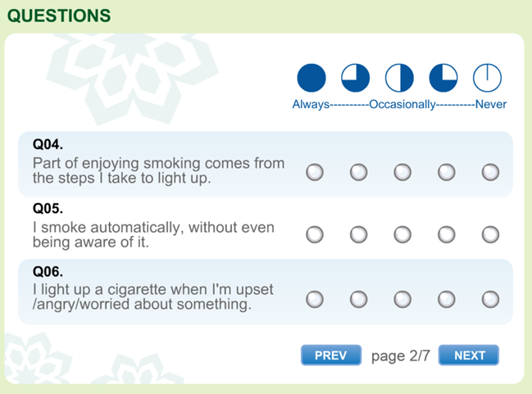
Task: Choose second option for Q06
Action: pyautogui.click(x=358, y=300)
